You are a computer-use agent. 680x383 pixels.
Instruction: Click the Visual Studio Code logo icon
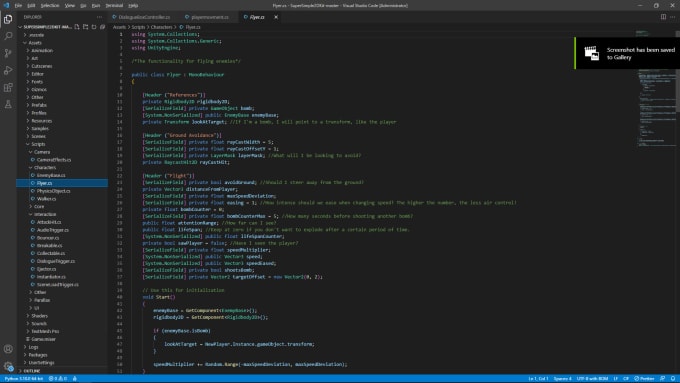pos(6,6)
